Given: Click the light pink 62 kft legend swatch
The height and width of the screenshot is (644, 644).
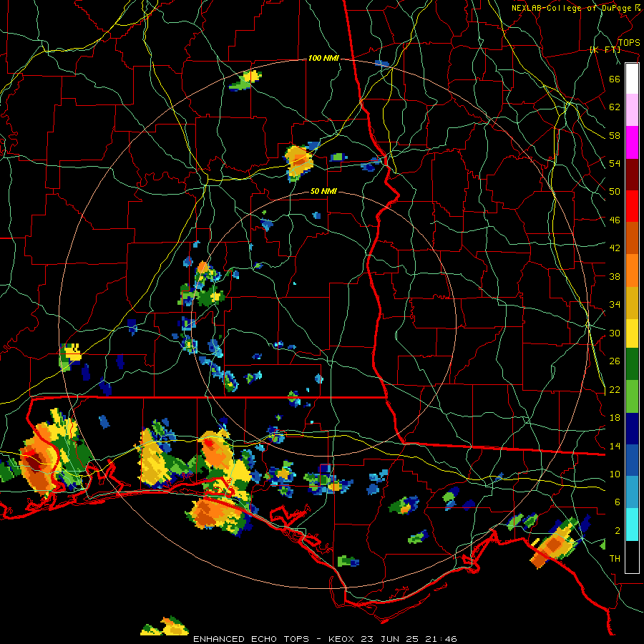Looking at the screenshot, I should point(632,110).
